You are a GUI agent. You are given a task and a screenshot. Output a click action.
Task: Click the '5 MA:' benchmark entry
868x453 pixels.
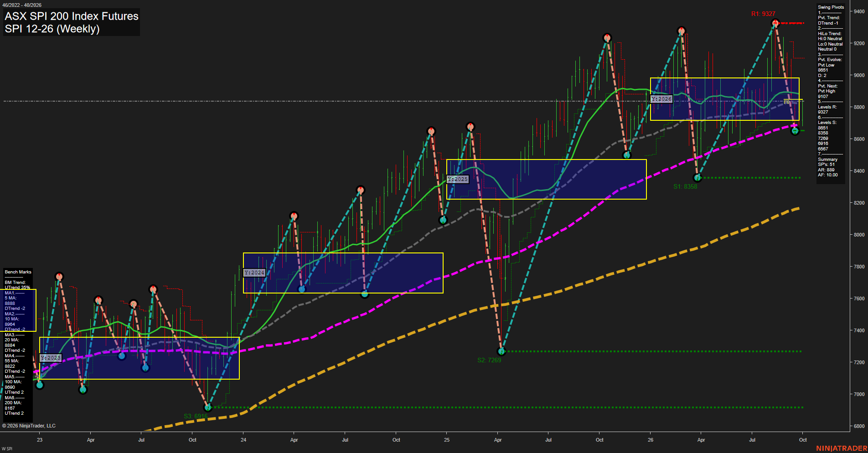point(11,298)
